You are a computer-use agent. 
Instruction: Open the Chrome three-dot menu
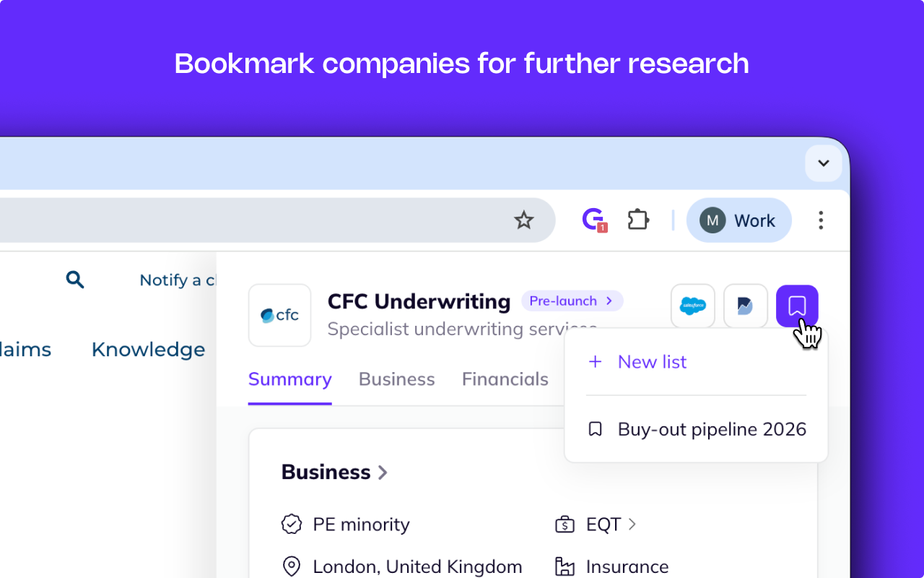point(821,220)
